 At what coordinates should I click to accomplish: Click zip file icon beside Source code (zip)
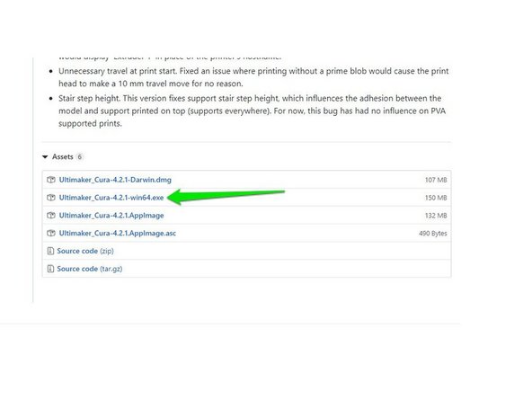50,251
